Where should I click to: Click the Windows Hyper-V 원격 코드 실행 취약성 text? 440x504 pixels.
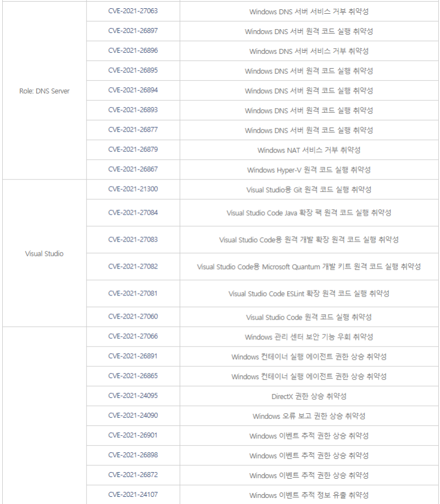[309, 170]
